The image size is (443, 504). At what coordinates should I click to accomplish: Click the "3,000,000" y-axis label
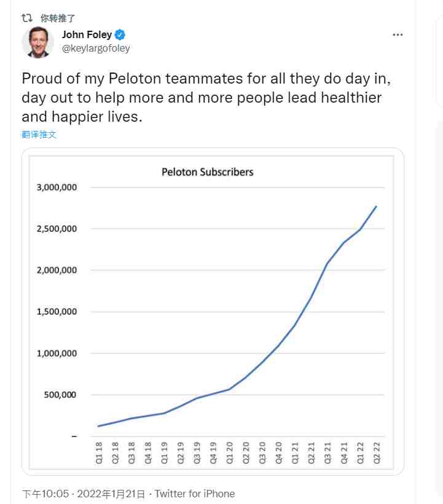(x=55, y=187)
